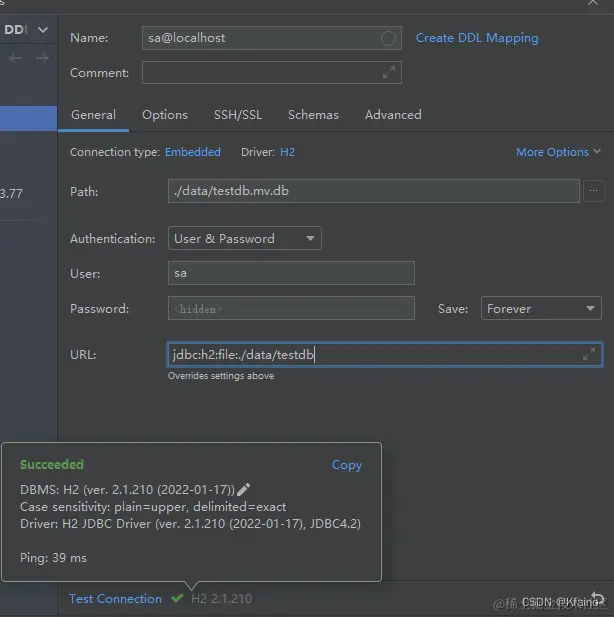Open the Authentication dropdown
The image size is (614, 617).
[x=244, y=238]
